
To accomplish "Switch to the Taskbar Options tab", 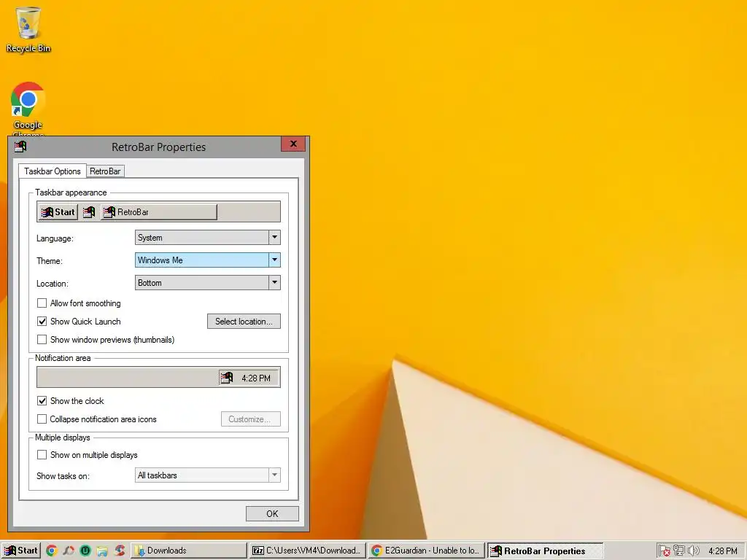I will pyautogui.click(x=53, y=171).
